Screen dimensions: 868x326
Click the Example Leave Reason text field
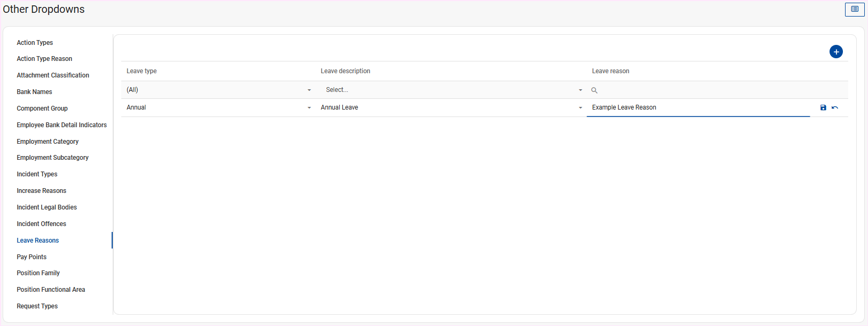(x=694, y=107)
